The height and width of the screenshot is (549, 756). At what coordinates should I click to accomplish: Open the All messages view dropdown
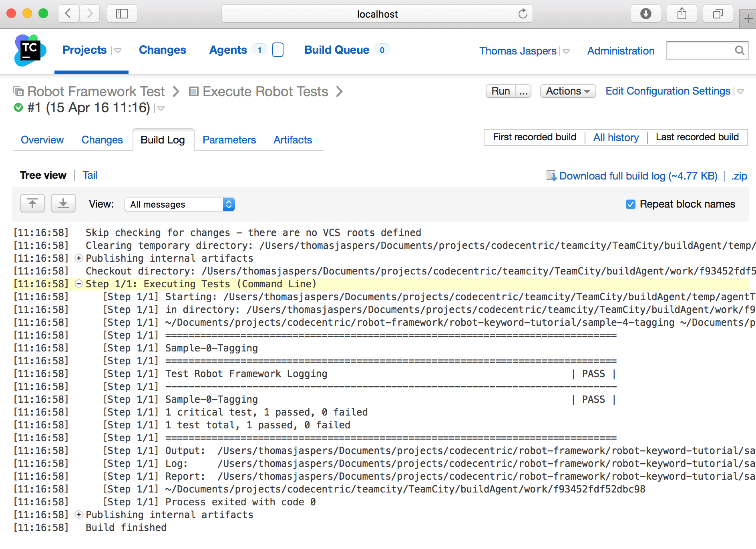pos(179,204)
